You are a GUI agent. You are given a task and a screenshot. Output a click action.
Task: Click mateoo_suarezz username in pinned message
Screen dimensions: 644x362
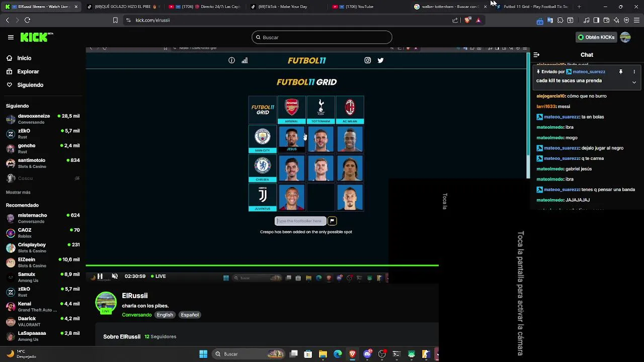pyautogui.click(x=589, y=72)
